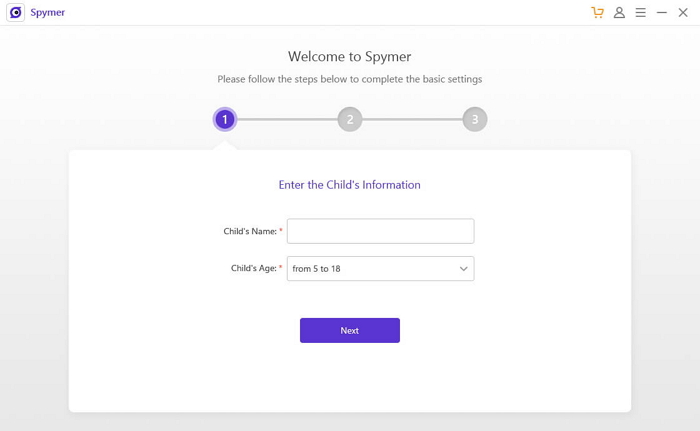Close the Spymer window
The height and width of the screenshot is (431, 700).
(x=683, y=13)
